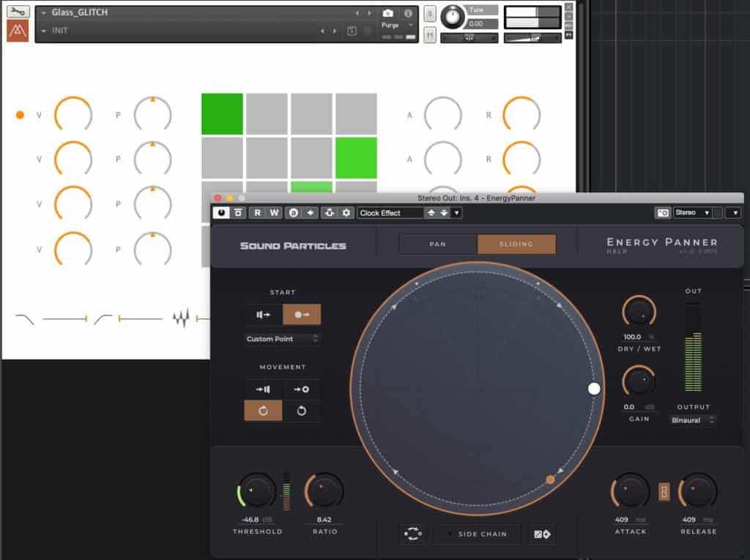The image size is (750, 560).
Task: Click the plugin window snapshot camera icon
Action: (662, 213)
